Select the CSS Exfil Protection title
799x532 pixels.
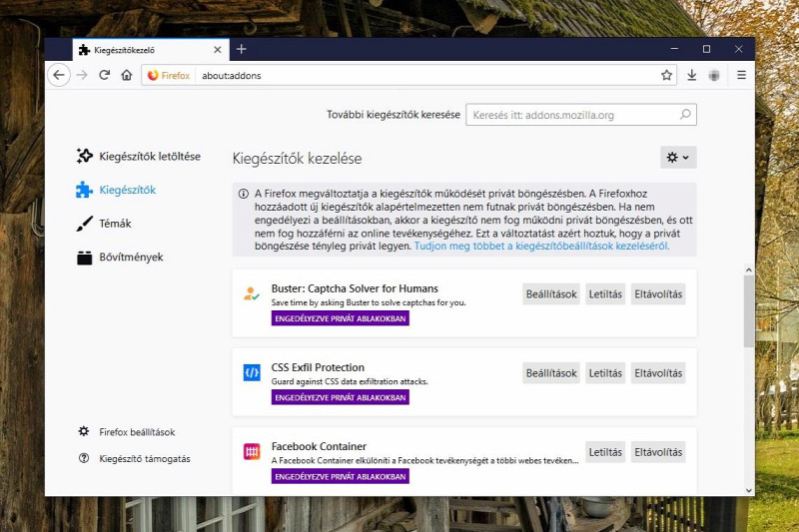[x=318, y=367]
